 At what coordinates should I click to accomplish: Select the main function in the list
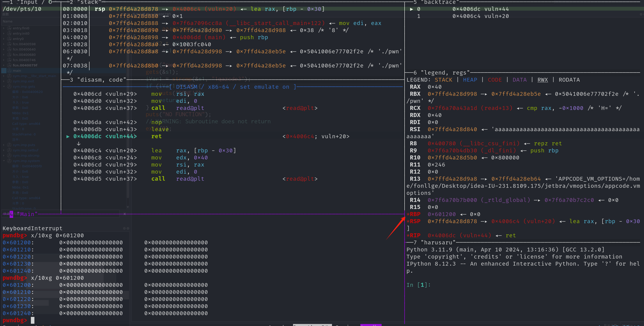(17, 71)
